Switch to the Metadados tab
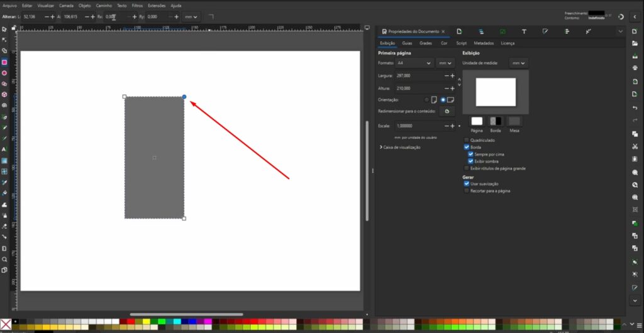Viewport: 644px width, 333px height. (x=484, y=43)
